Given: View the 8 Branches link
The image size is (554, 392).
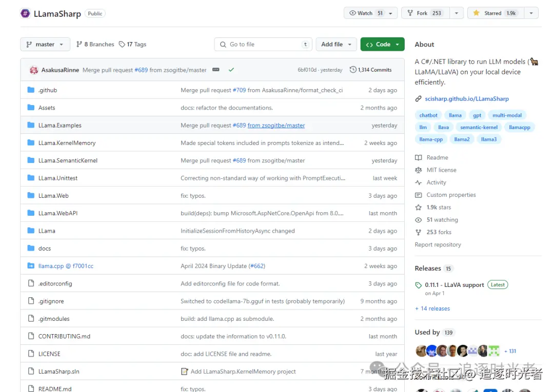Looking at the screenshot, I should (x=95, y=45).
